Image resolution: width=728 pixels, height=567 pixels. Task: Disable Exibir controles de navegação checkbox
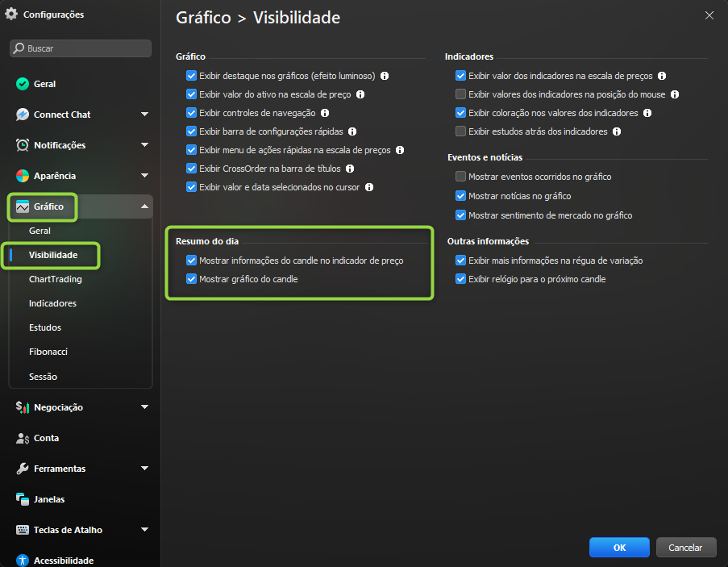191,113
